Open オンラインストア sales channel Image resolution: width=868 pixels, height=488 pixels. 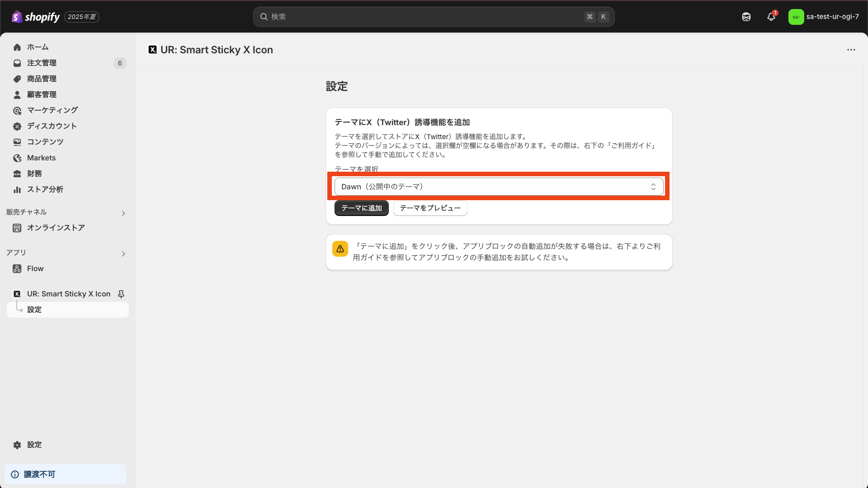56,228
